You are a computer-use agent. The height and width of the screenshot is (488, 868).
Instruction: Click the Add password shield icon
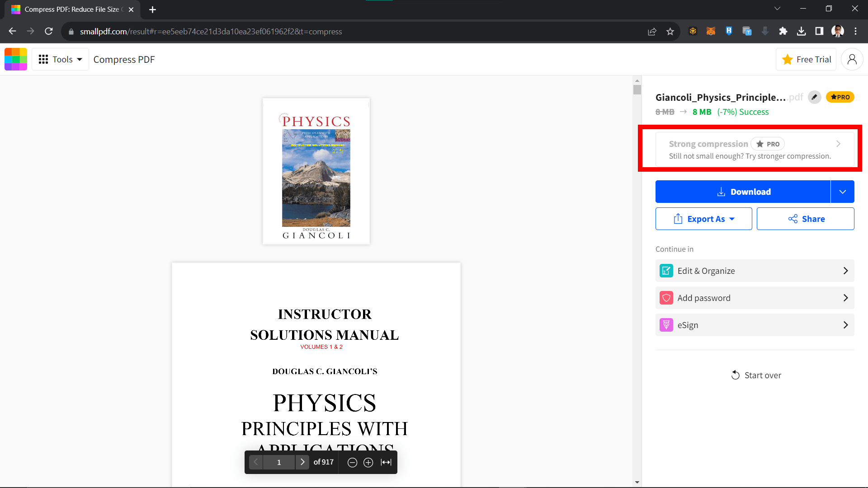click(666, 298)
